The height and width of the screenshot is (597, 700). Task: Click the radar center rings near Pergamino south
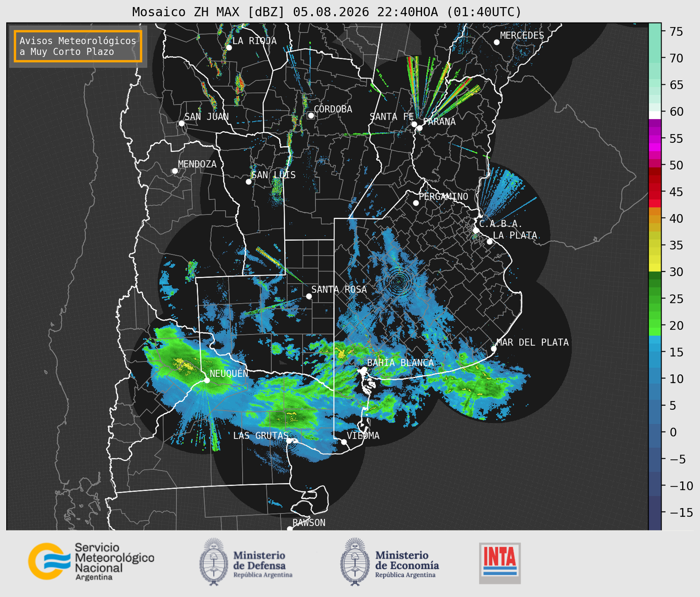coord(399,281)
